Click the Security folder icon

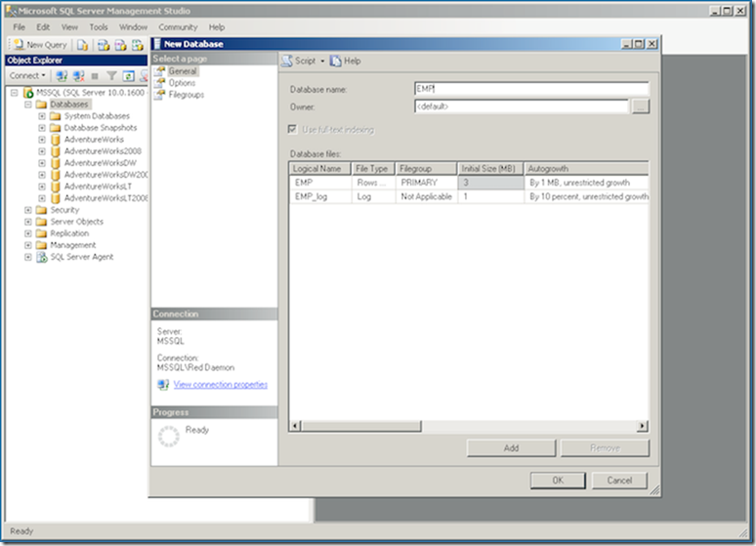coord(41,210)
